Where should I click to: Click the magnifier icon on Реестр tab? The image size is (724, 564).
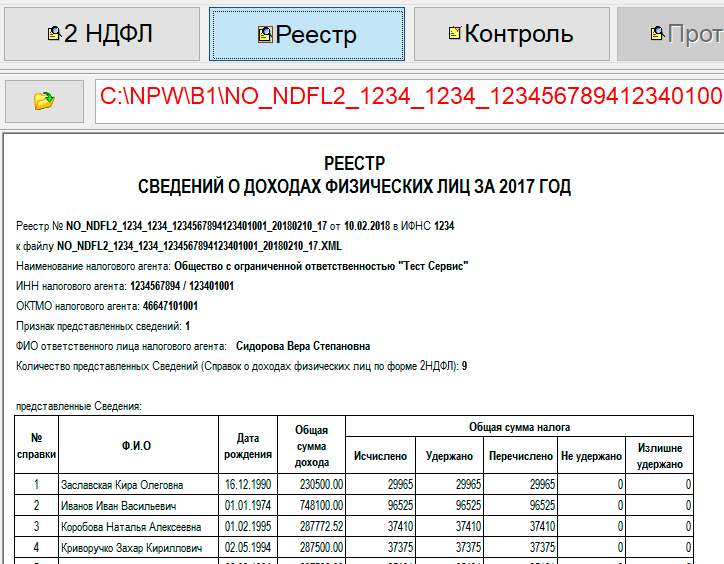click(265, 34)
